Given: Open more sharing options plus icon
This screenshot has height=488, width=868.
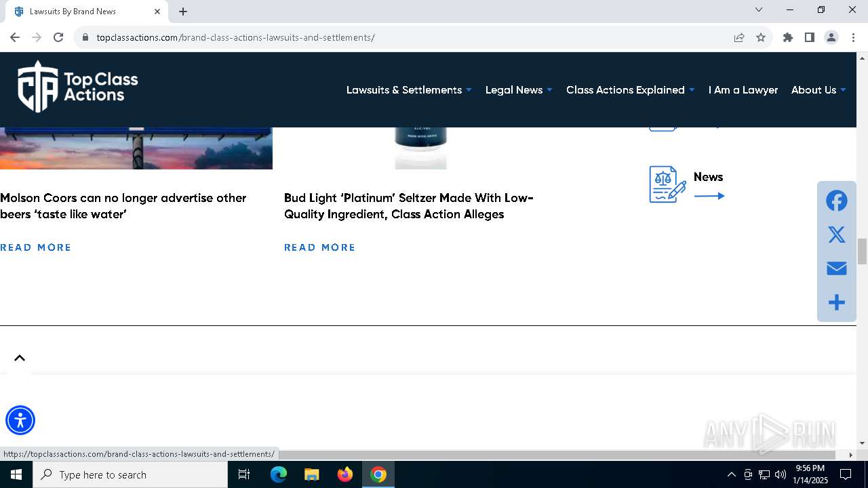Looking at the screenshot, I should [837, 302].
